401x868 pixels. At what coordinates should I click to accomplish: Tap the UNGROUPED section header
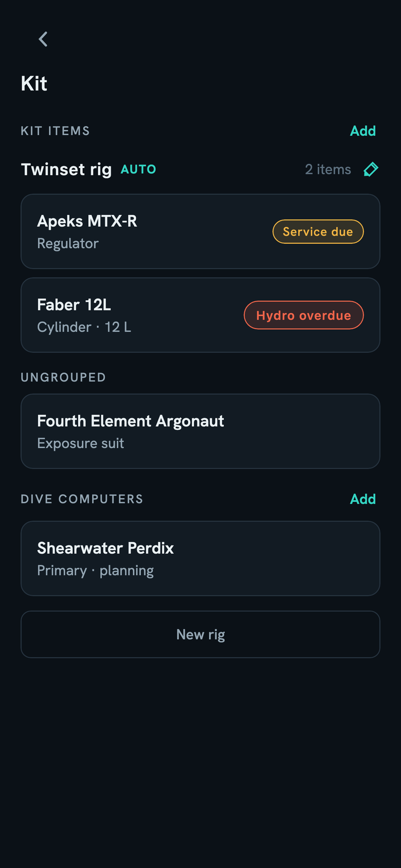tap(63, 377)
